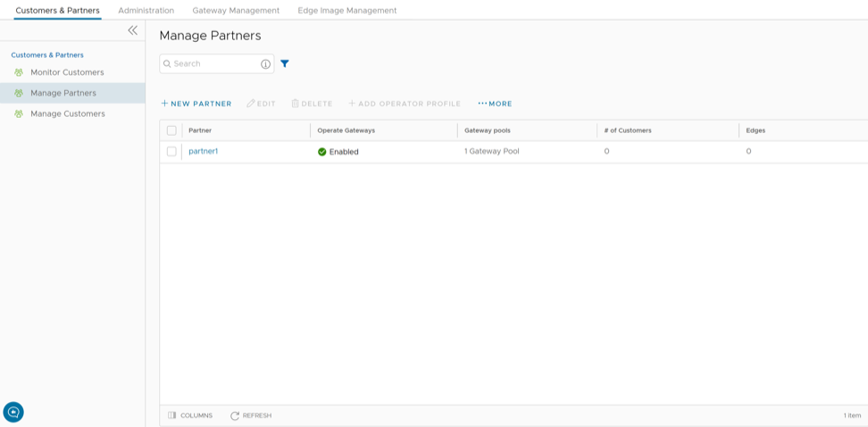The image size is (868, 427).
Task: Select Manage Partners in the sidebar
Action: (x=63, y=93)
